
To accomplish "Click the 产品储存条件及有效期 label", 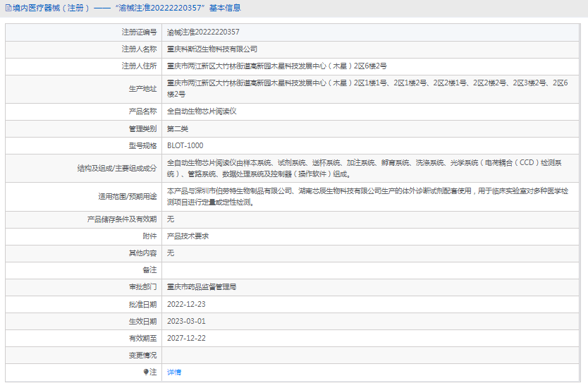I will [x=122, y=219].
